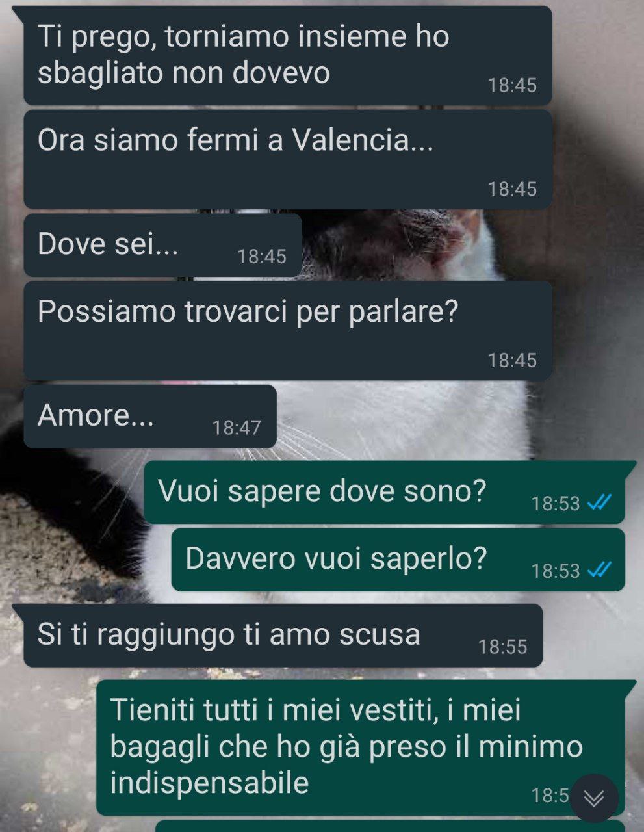Tap the 18:47 timestamp on "Amore..."

237,428
